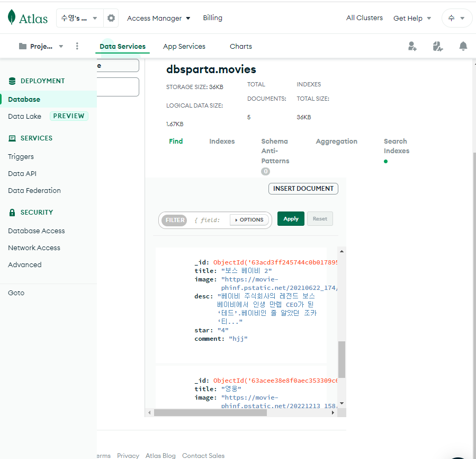This screenshot has width=476, height=459.
Task: Click the project folder icon
Action: 23,46
